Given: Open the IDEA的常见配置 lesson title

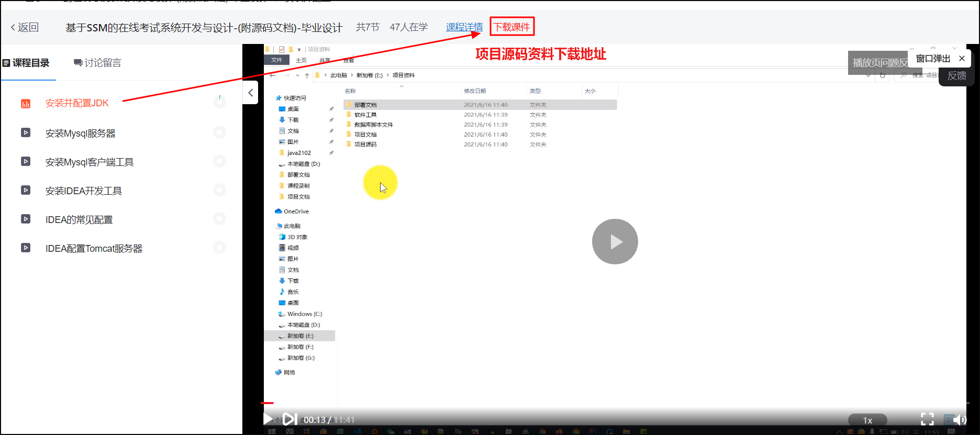Looking at the screenshot, I should pyautogui.click(x=79, y=220).
